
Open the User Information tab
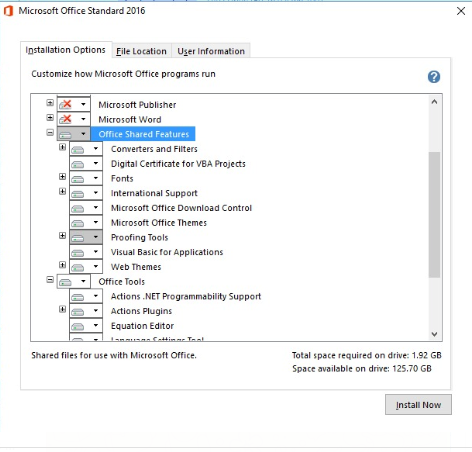click(211, 51)
